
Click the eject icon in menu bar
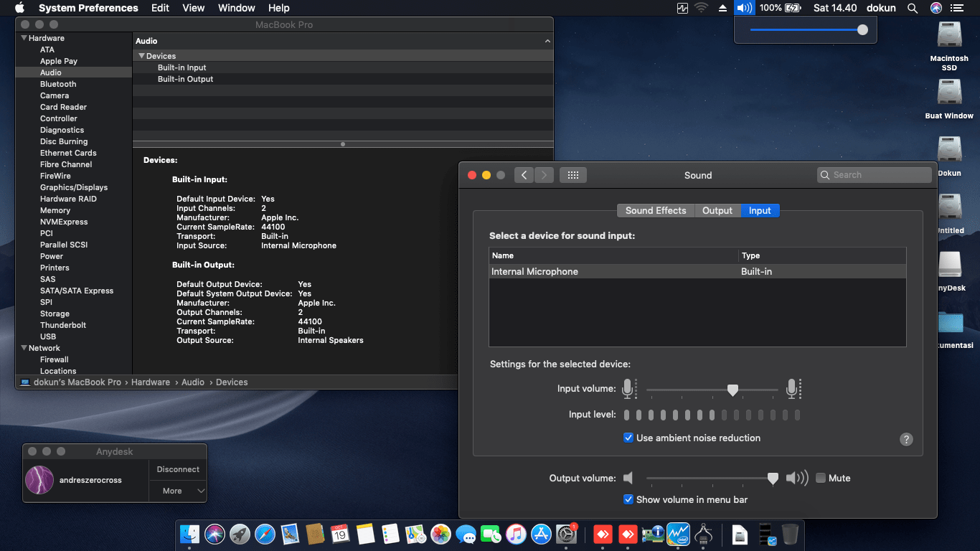click(722, 8)
